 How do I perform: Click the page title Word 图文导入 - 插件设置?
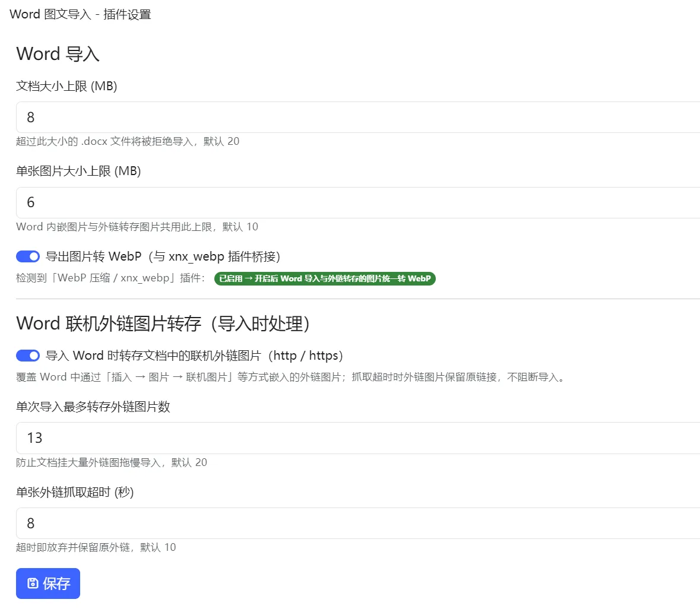coord(80,14)
